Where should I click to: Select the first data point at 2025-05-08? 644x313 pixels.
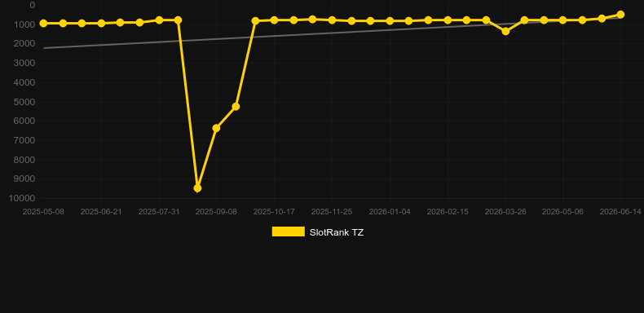pos(43,24)
